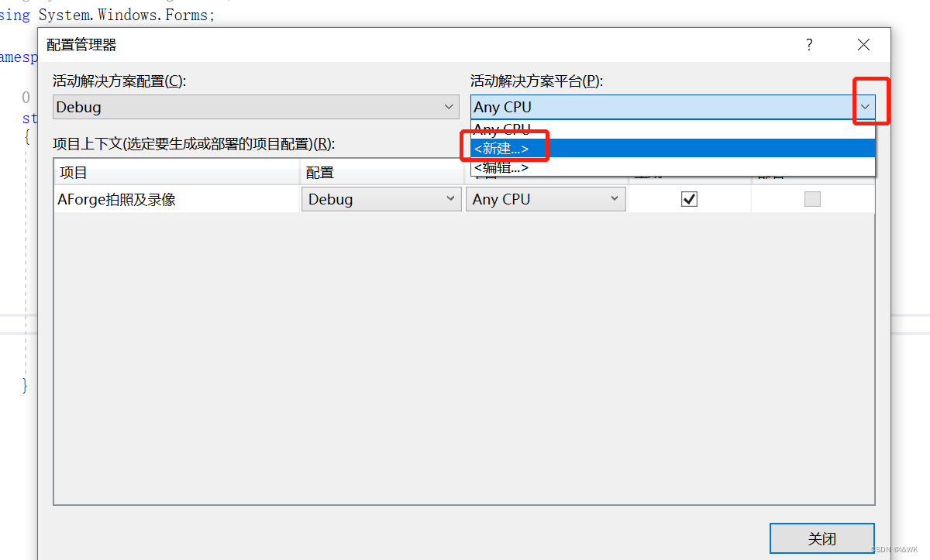Click the 项目 column header

coord(74,172)
